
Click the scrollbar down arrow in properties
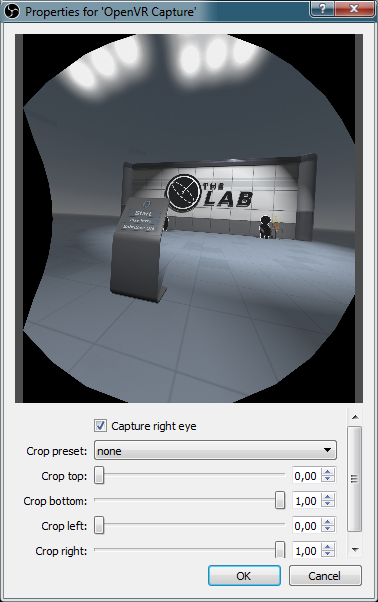355,550
